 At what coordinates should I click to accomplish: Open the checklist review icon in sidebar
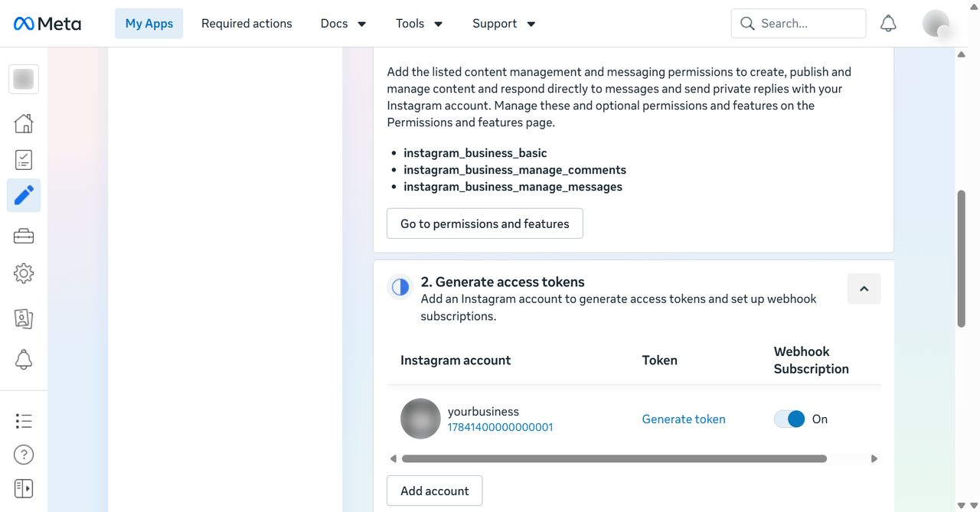24,159
